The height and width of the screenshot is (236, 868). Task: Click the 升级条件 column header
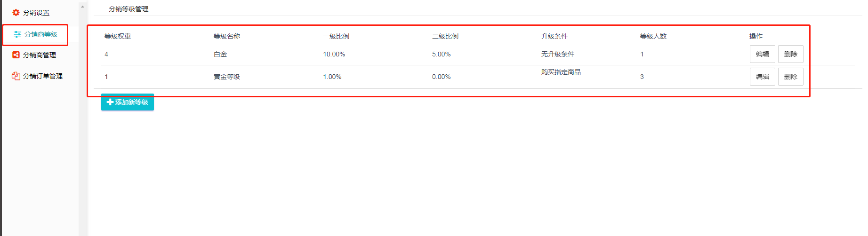click(x=555, y=36)
